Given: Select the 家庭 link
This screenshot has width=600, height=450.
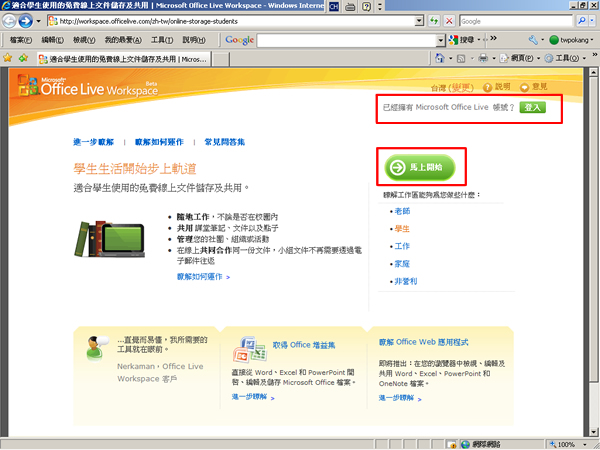Looking at the screenshot, I should click(x=402, y=264).
